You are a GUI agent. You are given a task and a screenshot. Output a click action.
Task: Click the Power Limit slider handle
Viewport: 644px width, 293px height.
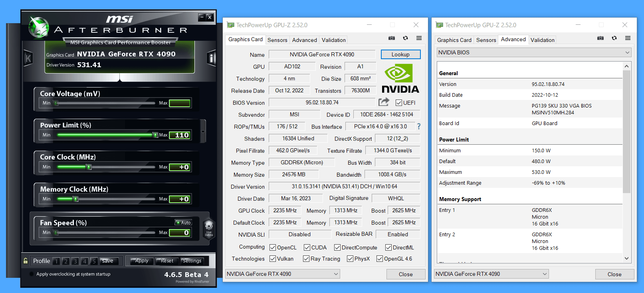[156, 135]
